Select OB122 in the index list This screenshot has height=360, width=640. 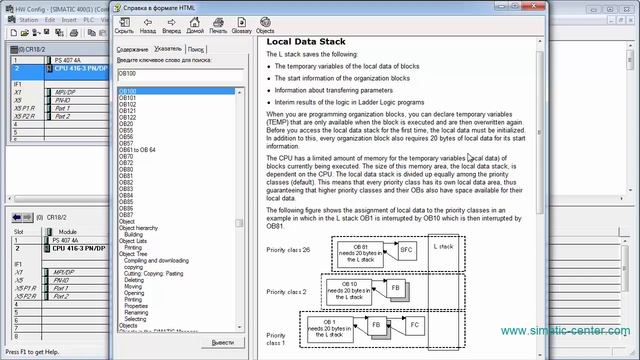[127, 118]
